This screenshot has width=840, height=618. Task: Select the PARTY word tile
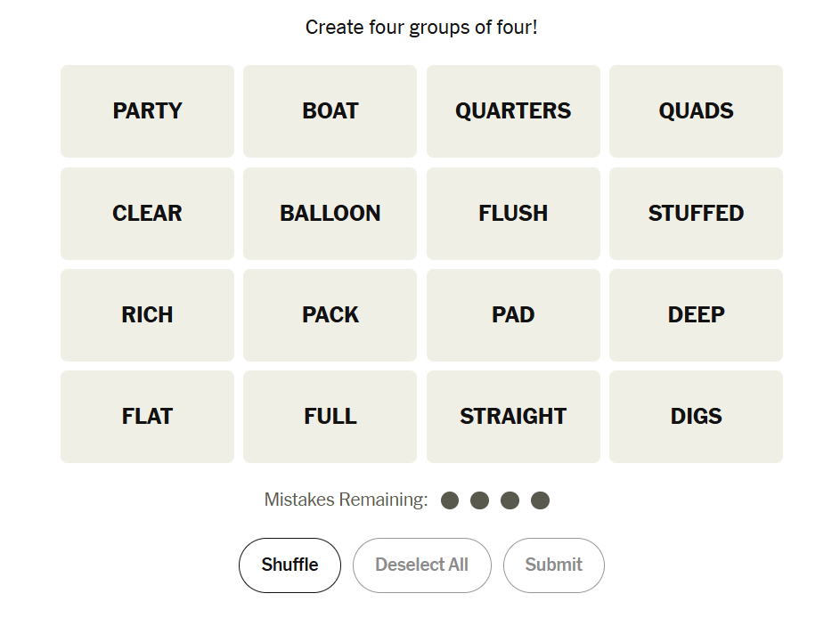147,111
